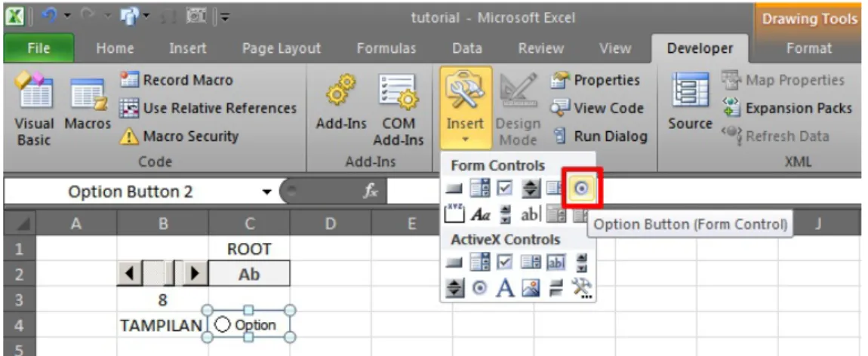Select Combo Box form control
Screen dimensions: 868x356
click(x=479, y=189)
